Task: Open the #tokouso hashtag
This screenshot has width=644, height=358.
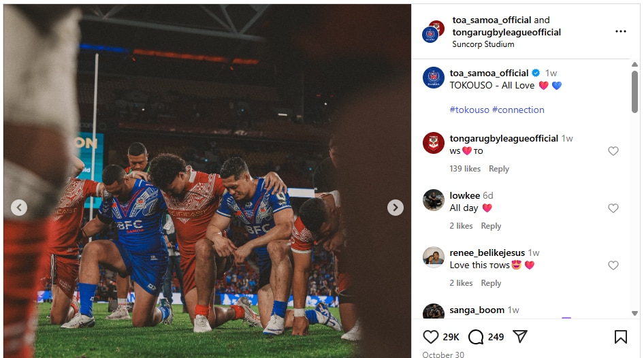Action: click(x=469, y=110)
